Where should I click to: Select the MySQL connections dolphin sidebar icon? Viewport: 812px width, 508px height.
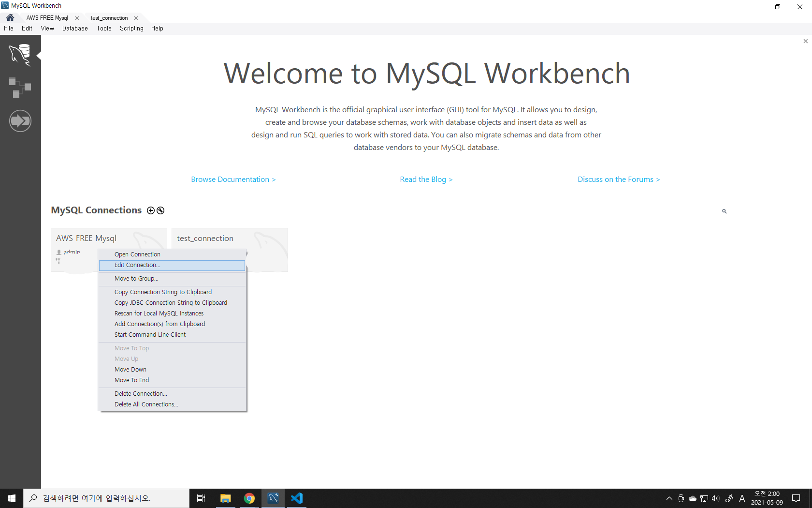pyautogui.click(x=20, y=55)
